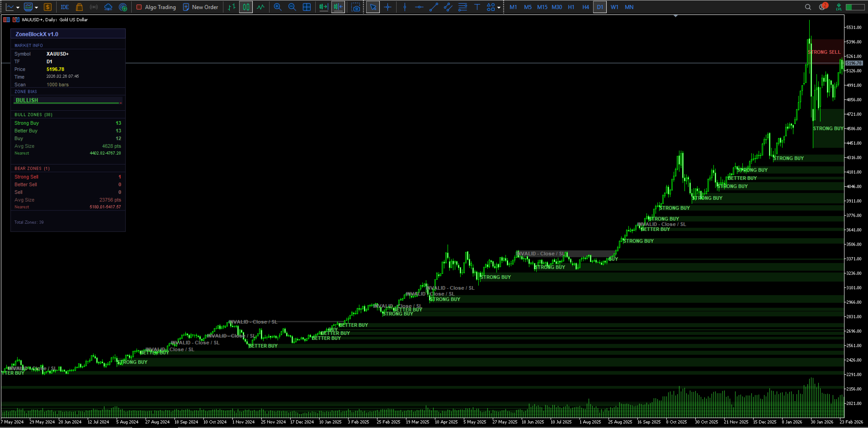
Task: Open the chart profiles icon
Action: coord(28,7)
